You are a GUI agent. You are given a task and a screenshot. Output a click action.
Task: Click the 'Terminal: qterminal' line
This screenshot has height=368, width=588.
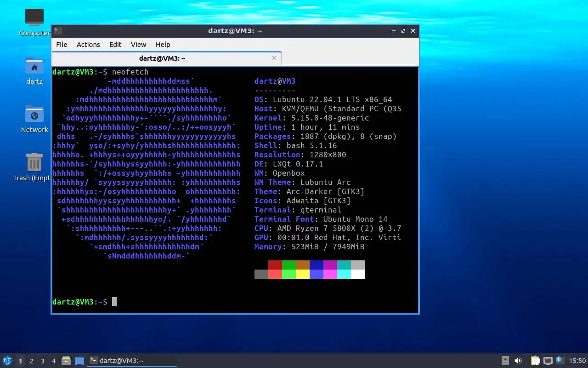[x=298, y=210]
